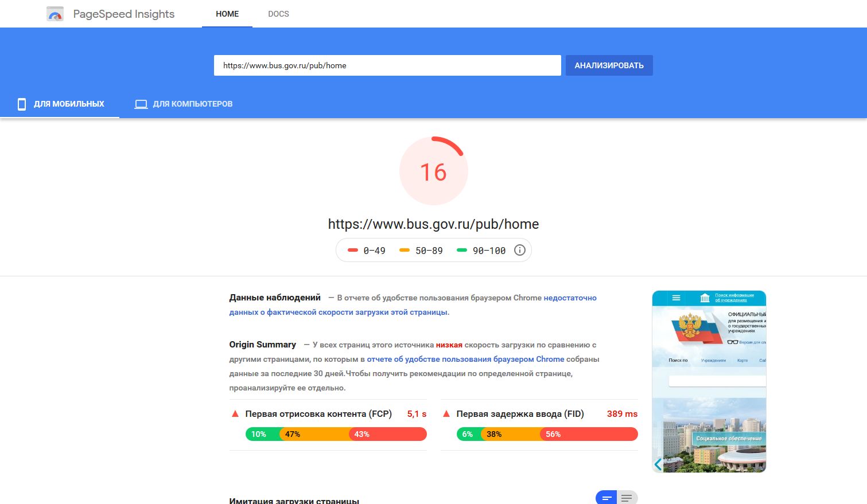The height and width of the screenshot is (504, 867).
Task: Click the 'Первая отрисовка контента (FCP)' label
Action: (318, 413)
